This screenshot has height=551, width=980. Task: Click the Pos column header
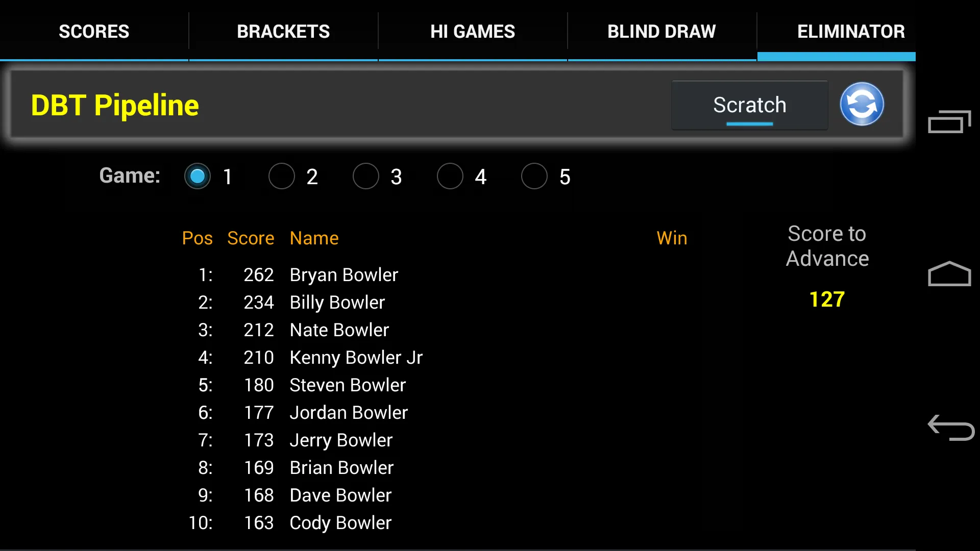click(x=197, y=237)
